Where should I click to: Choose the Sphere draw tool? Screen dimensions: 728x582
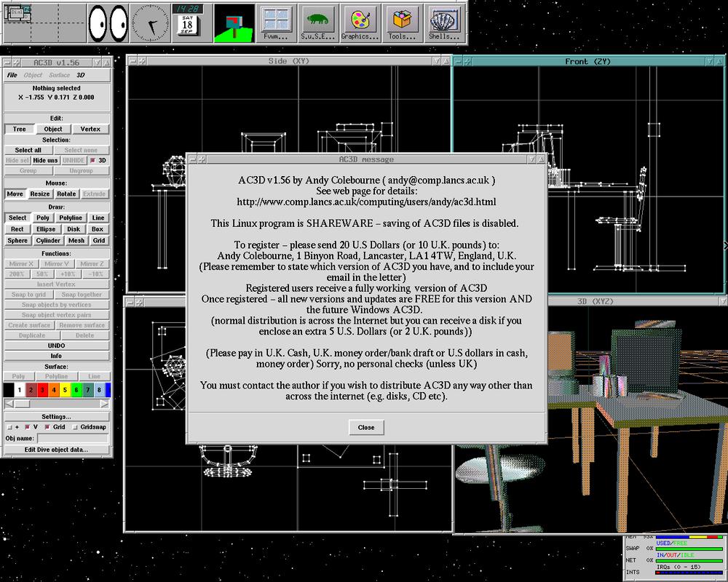[17, 240]
